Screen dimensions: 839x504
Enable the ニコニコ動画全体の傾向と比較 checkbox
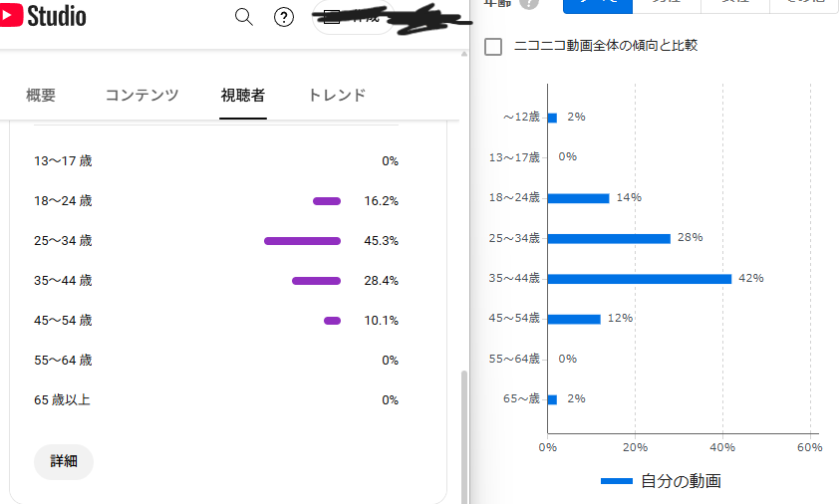coord(493,47)
